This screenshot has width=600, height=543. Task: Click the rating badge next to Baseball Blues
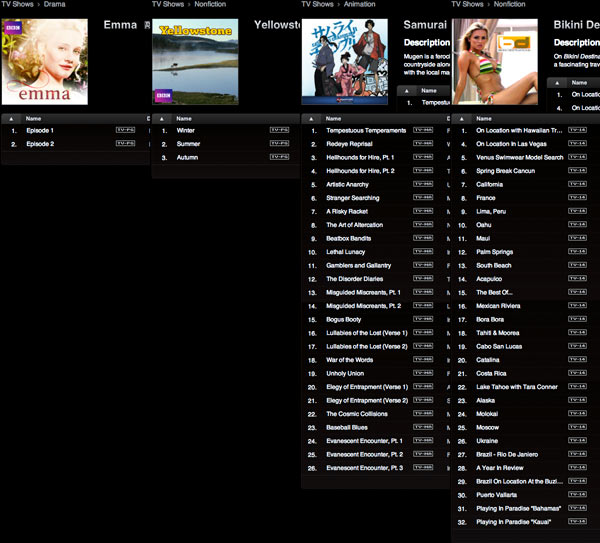423,427
